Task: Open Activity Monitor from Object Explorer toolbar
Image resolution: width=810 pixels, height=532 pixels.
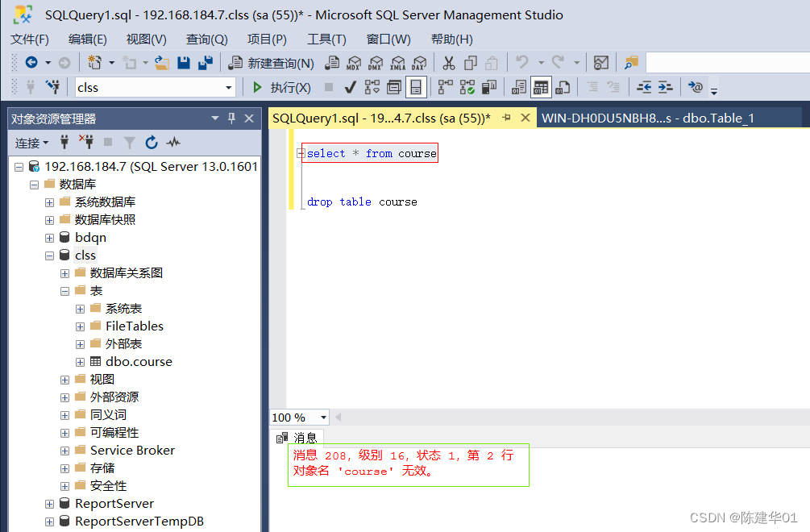Action: point(172,143)
